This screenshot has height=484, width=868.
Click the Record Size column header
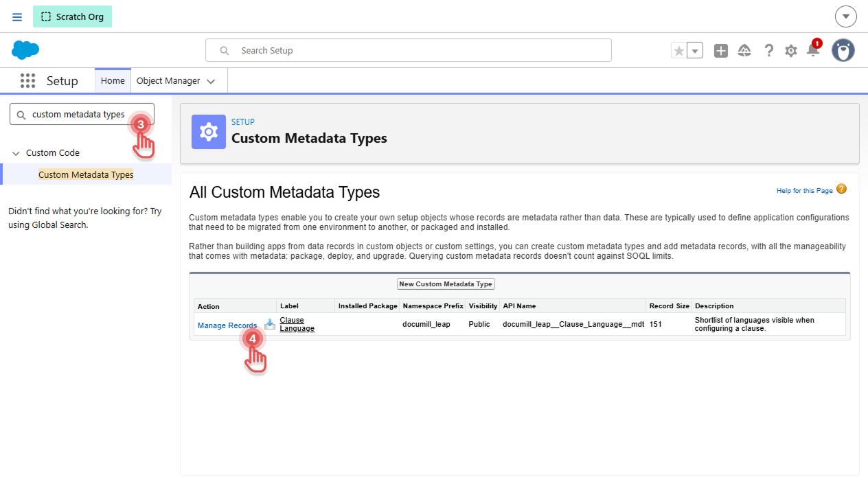coord(670,306)
